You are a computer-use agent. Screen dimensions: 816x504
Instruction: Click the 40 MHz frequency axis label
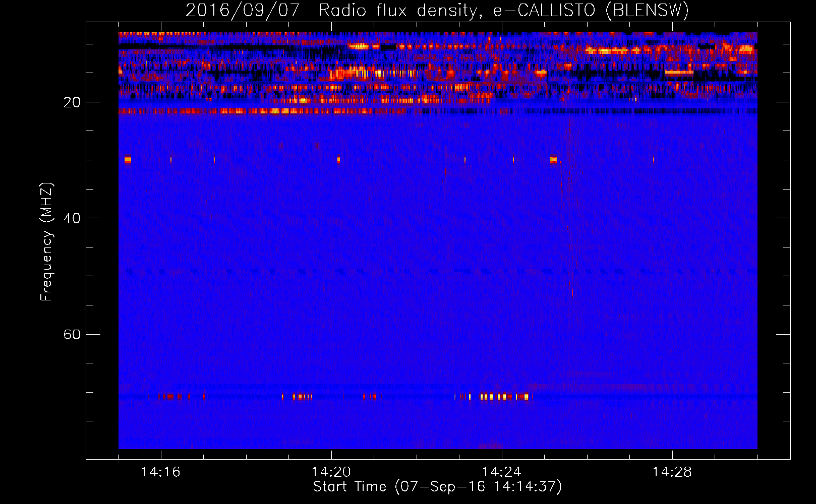pyautogui.click(x=72, y=218)
